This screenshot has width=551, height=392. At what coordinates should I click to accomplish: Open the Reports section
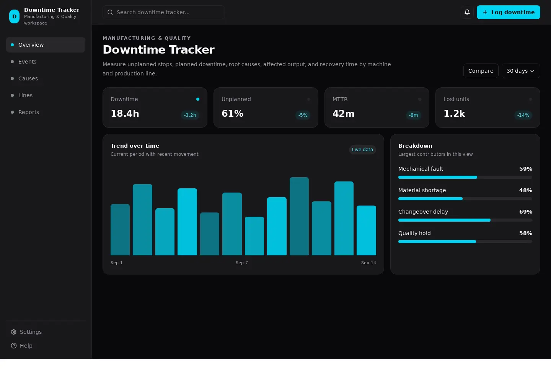(46, 112)
